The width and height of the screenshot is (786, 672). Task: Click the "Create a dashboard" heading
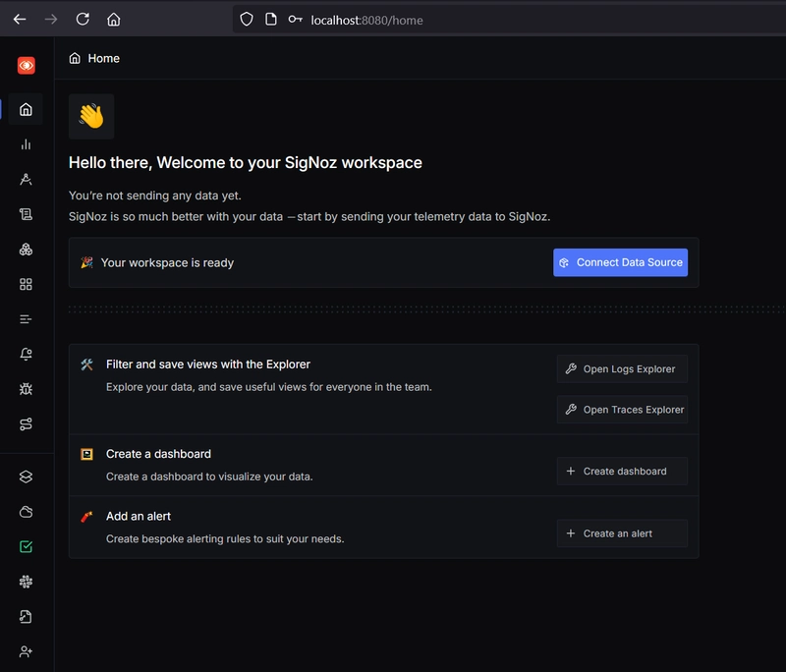158,454
